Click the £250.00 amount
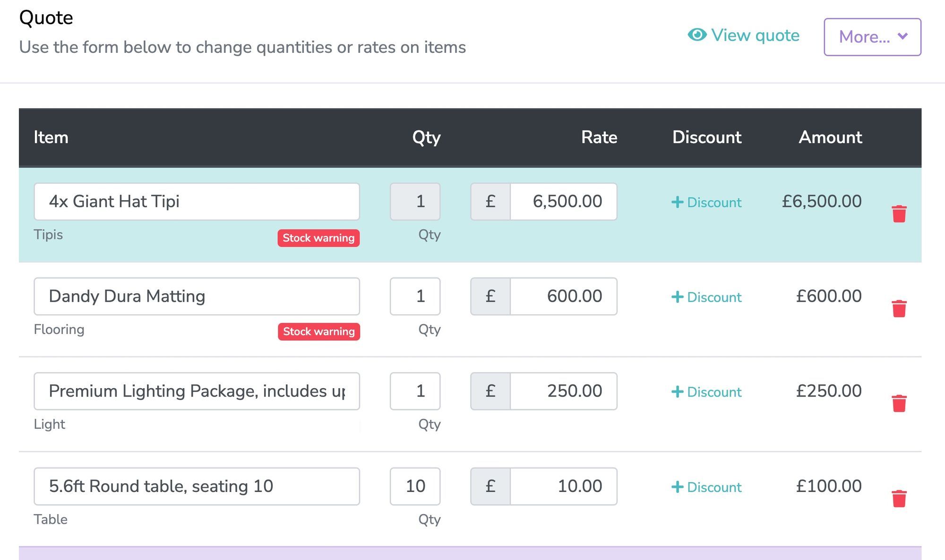This screenshot has width=945, height=560. (x=829, y=391)
